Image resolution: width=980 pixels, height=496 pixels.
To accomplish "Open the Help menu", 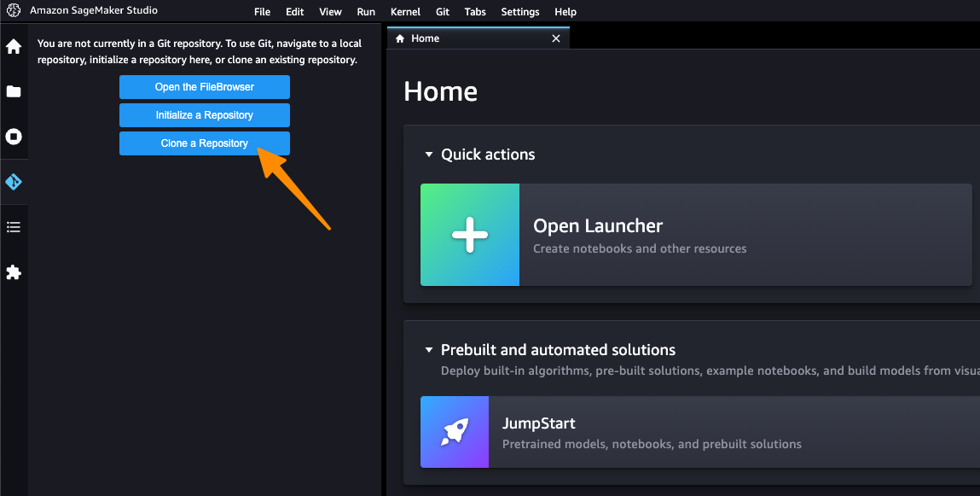I will (x=565, y=12).
